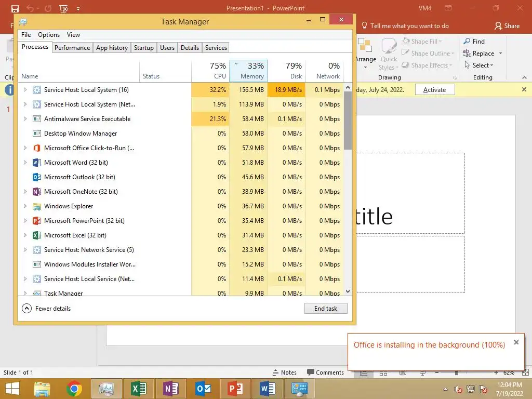Click the Microsoft Word process icon
The image size is (532, 399).
pyautogui.click(x=37, y=163)
